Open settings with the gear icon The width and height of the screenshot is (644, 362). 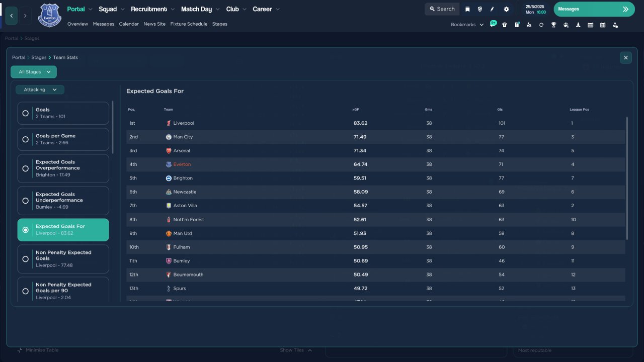506,9
